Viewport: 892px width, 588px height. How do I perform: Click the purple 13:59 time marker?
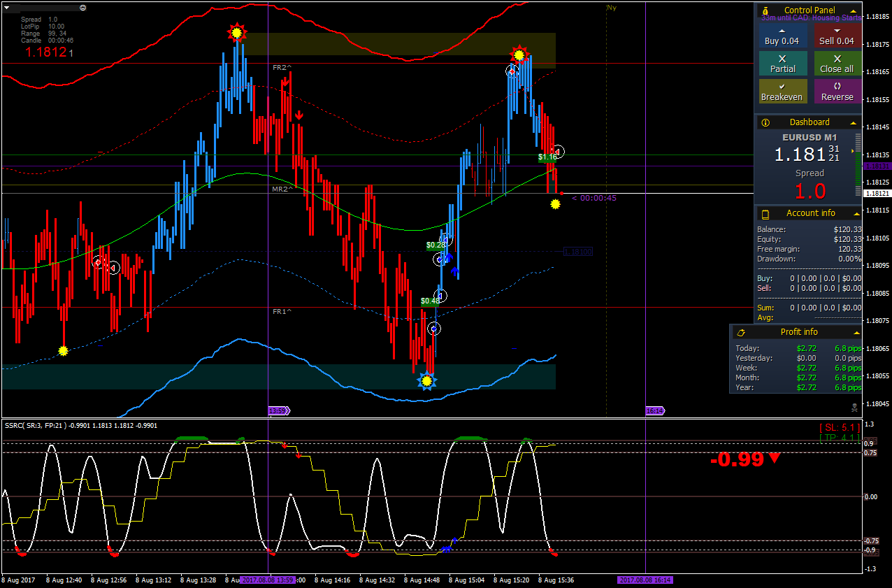coord(278,411)
